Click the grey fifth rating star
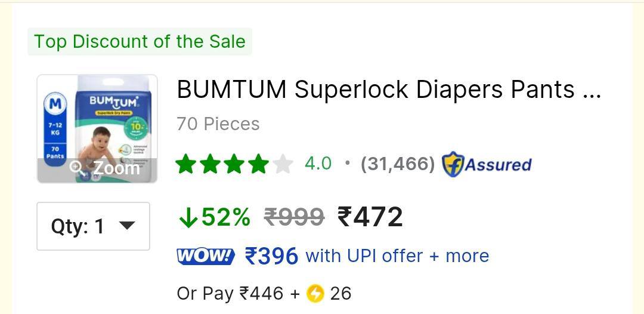The image size is (644, 314). pos(283,164)
